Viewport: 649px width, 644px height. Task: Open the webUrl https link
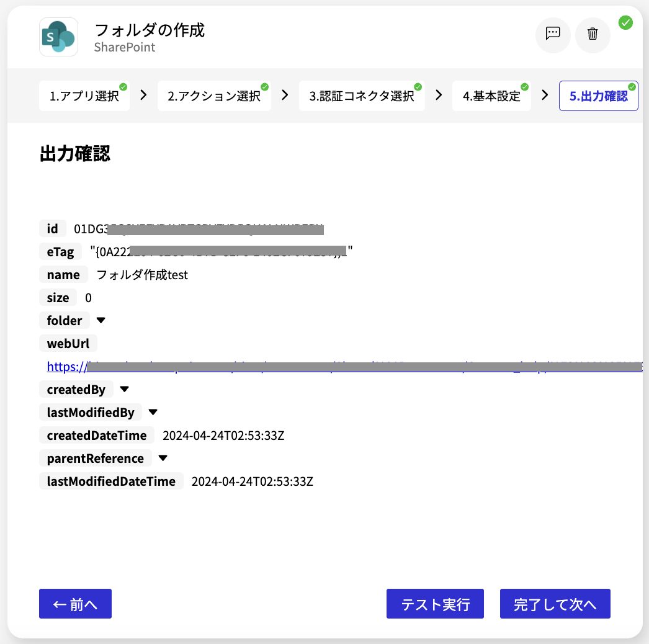[344, 367]
